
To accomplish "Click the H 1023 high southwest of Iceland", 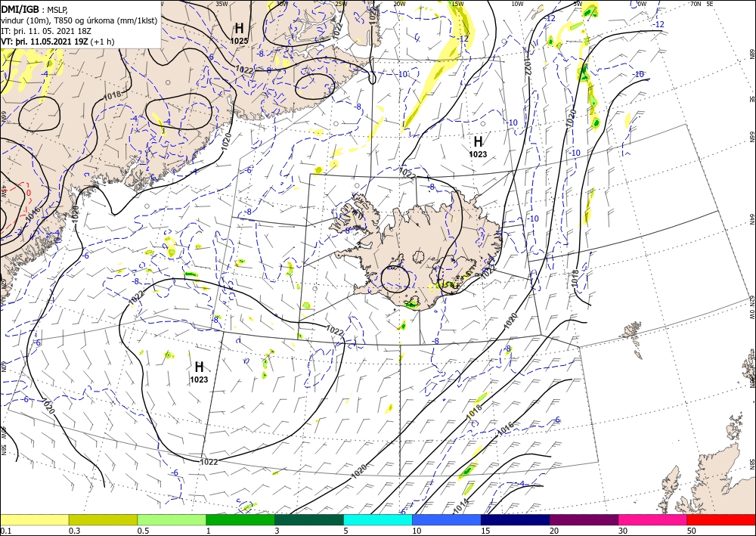I will (199, 372).
